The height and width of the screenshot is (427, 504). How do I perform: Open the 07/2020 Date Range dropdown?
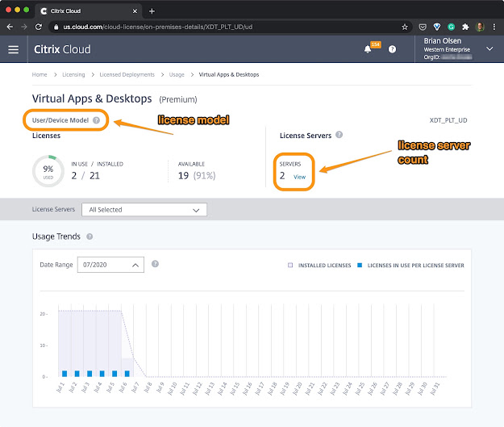click(x=110, y=265)
